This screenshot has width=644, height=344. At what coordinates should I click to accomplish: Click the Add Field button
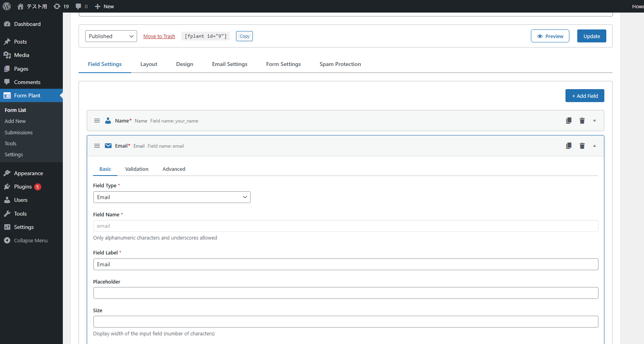[585, 96]
